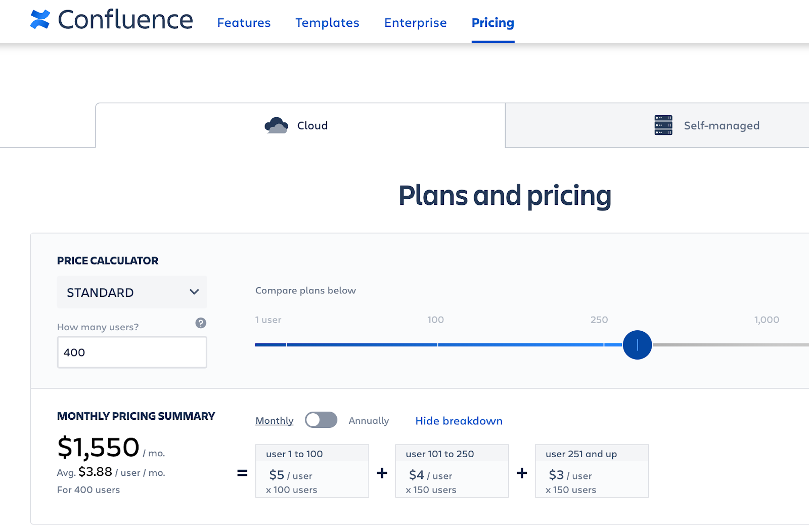Open the Features menu item
The image size is (809, 532).
244,23
